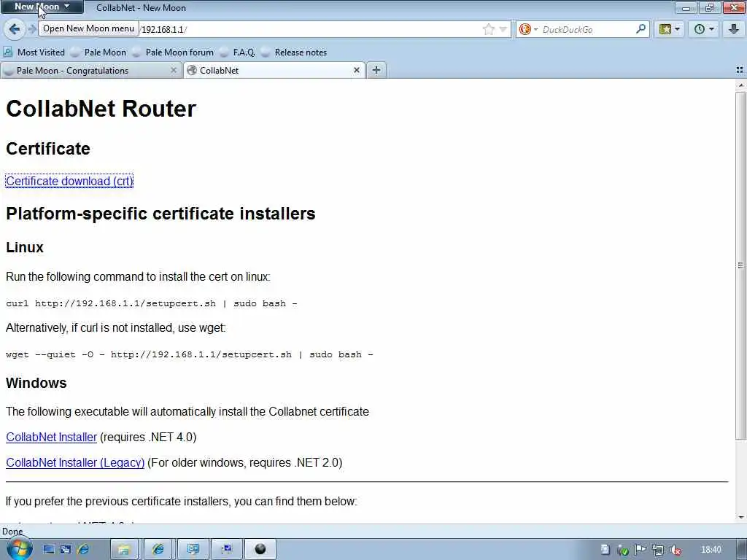Open the downloads arrow button
The width and height of the screenshot is (747, 560).
tap(734, 29)
